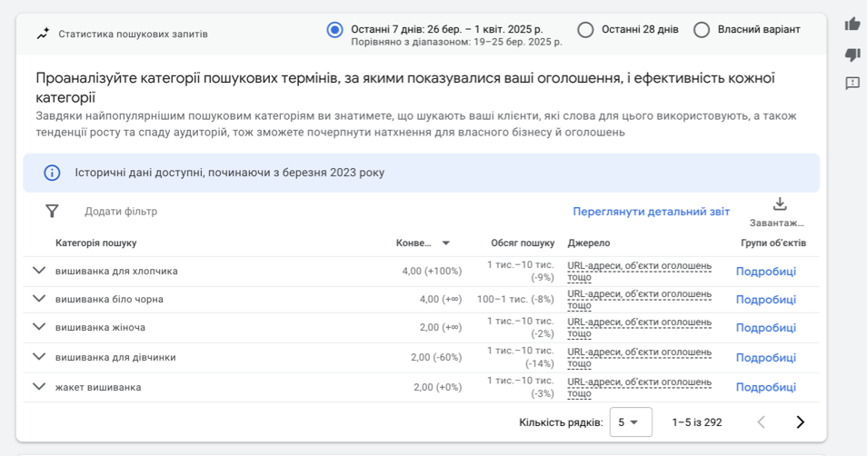Click 'Переглянути детальний звіт' link
The height and width of the screenshot is (456, 868).
click(x=651, y=212)
